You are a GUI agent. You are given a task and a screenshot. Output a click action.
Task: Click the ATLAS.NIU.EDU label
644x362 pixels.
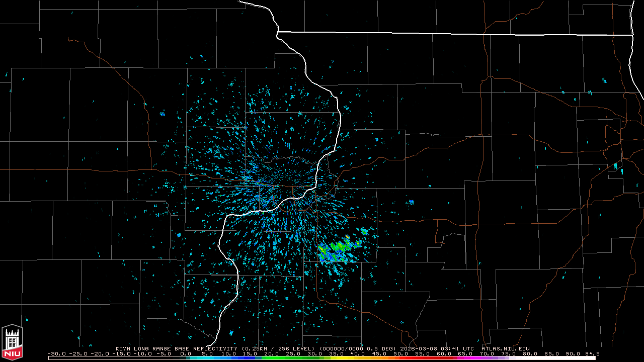point(506,348)
